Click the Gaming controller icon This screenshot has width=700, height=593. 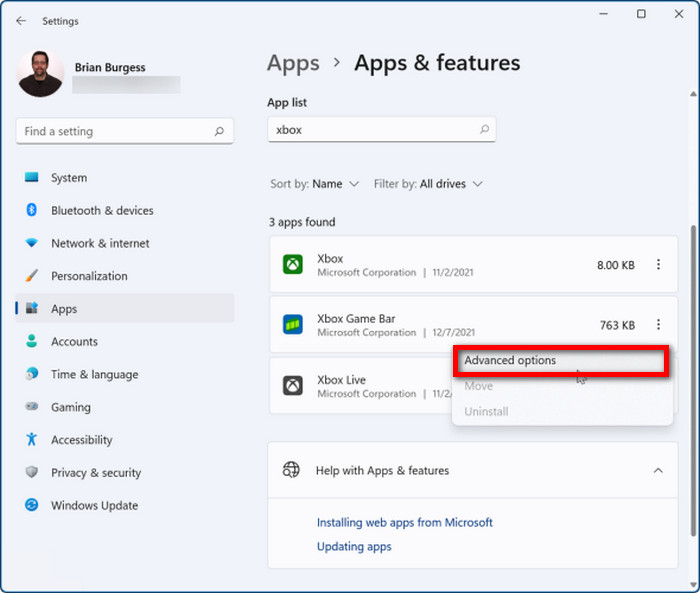pos(32,406)
